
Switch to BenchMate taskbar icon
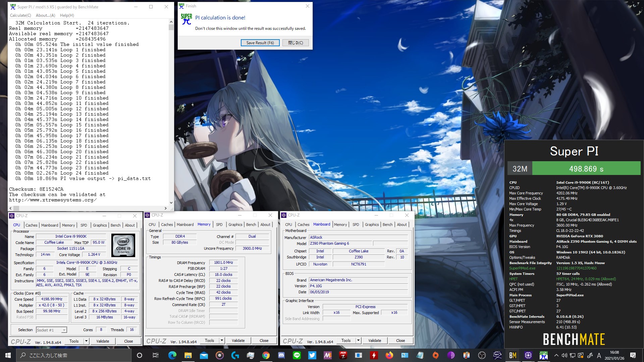(513, 355)
